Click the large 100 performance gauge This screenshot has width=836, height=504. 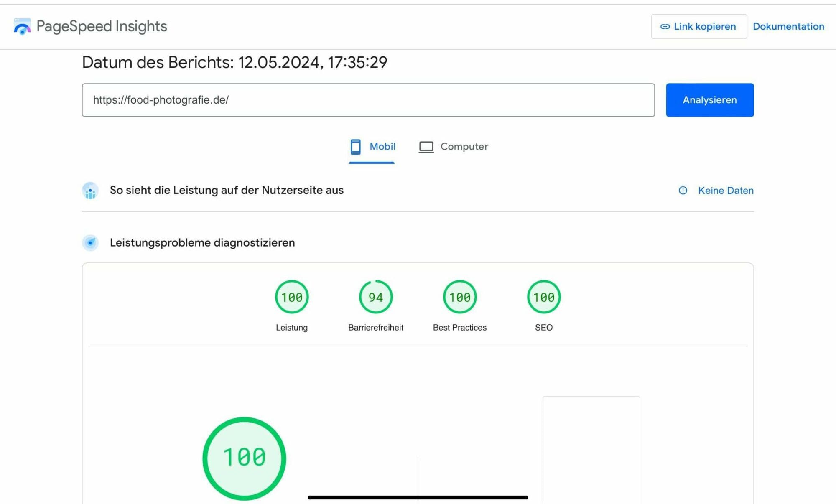244,458
